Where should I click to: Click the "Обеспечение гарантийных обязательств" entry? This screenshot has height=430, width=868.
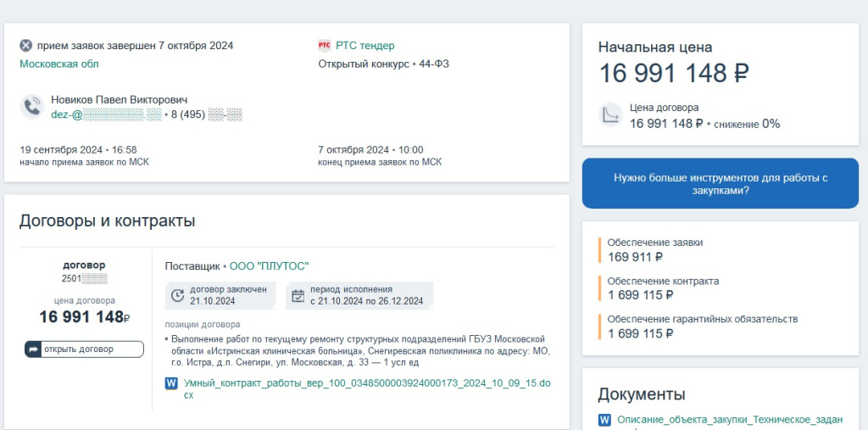(x=703, y=319)
